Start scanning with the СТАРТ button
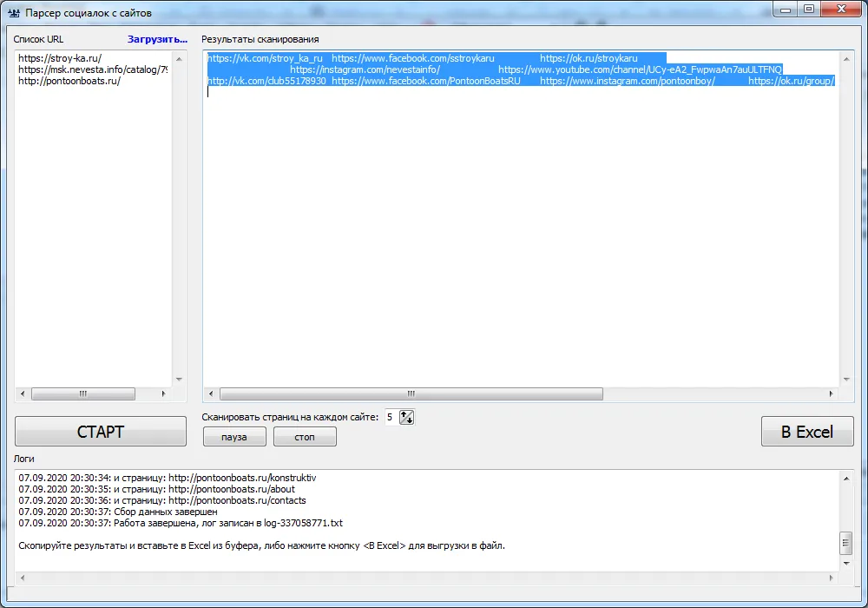The width and height of the screenshot is (868, 608). click(100, 432)
